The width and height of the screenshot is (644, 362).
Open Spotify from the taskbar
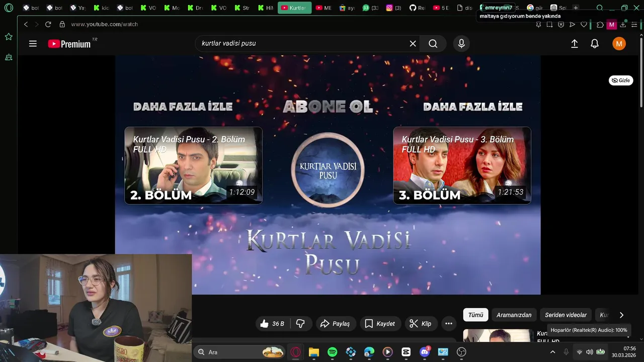(x=333, y=352)
